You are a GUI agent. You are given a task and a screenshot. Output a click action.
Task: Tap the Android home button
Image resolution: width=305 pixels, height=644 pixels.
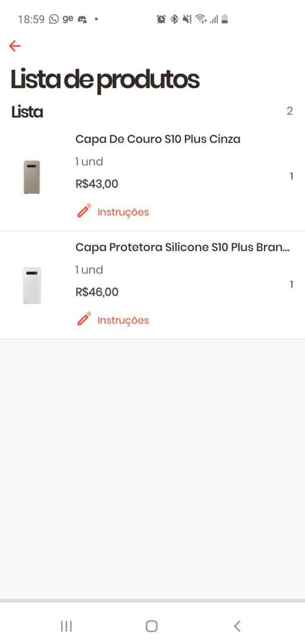[152, 626]
